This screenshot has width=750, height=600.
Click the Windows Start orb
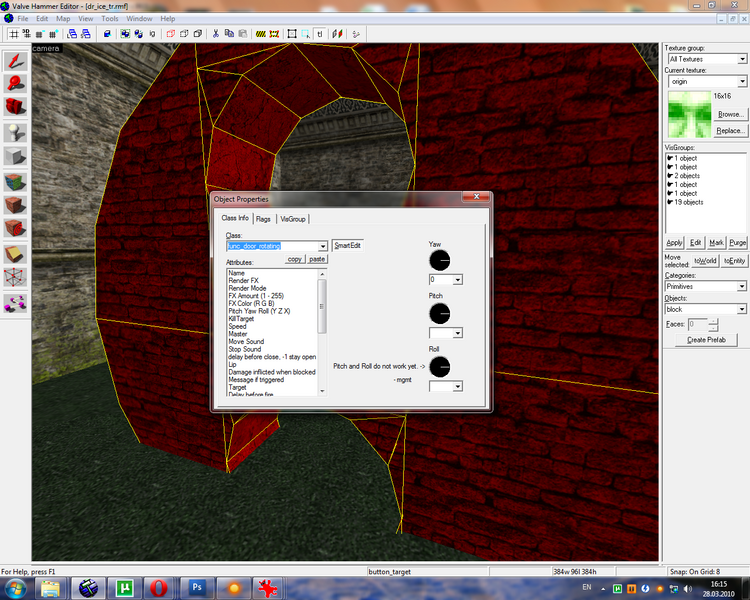coord(16,588)
